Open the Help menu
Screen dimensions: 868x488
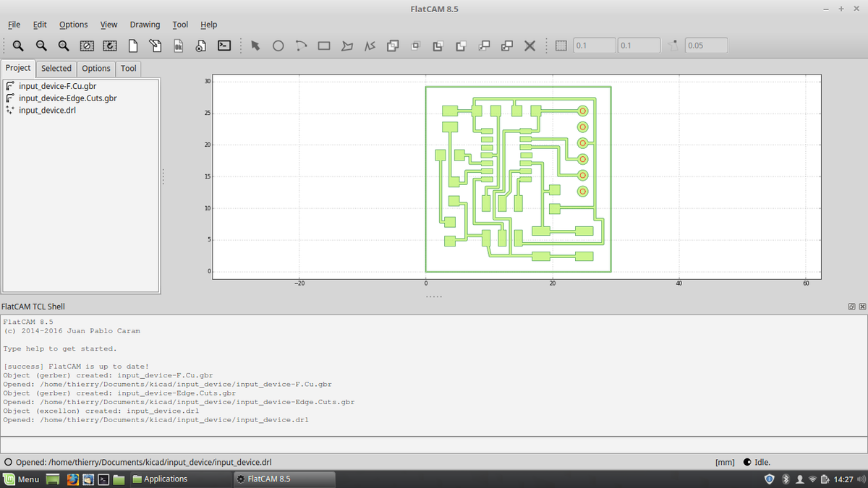point(209,25)
